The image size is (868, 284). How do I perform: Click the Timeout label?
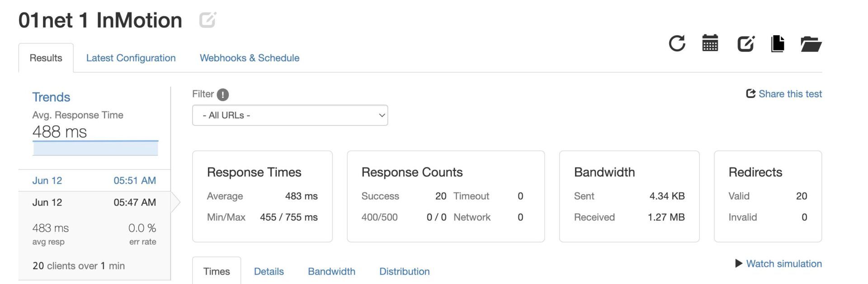click(x=471, y=196)
